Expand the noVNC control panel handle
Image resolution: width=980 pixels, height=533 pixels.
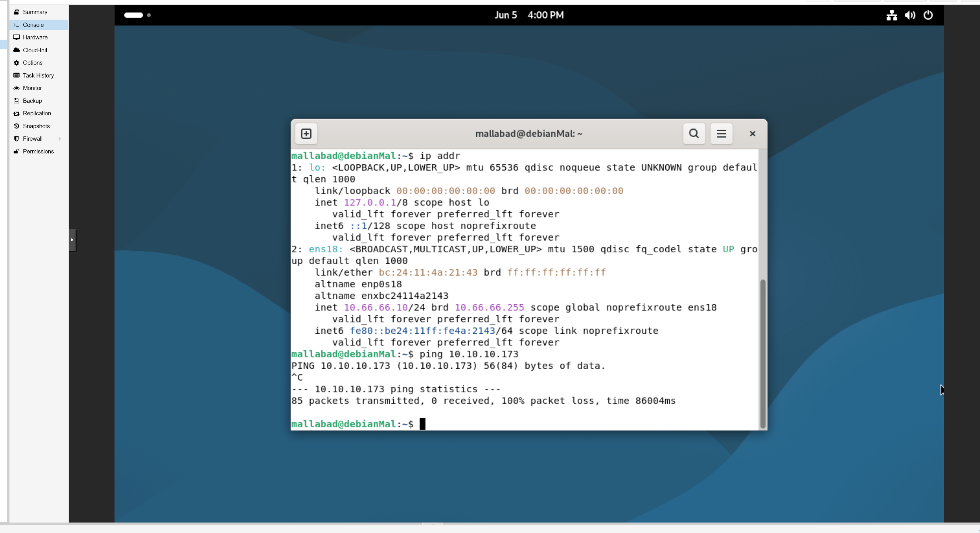(x=72, y=240)
